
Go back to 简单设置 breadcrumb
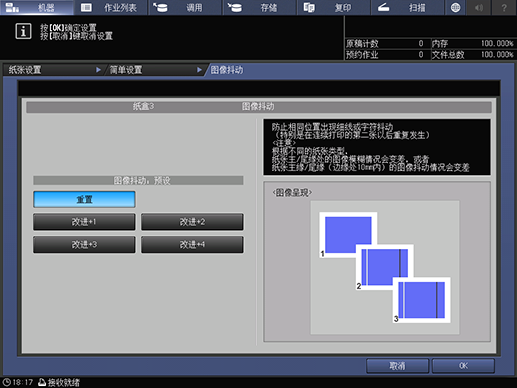click(126, 70)
